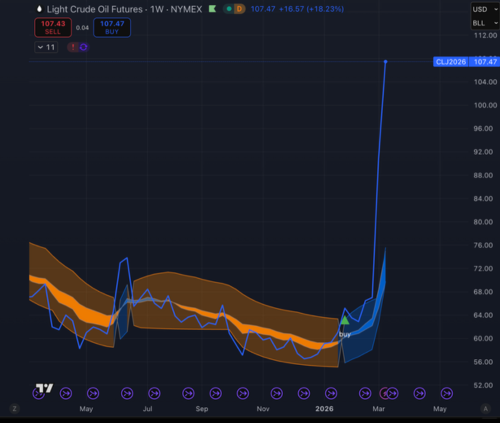Click the 0.04 spread value
The width and height of the screenshot is (500, 423).
[x=82, y=28]
